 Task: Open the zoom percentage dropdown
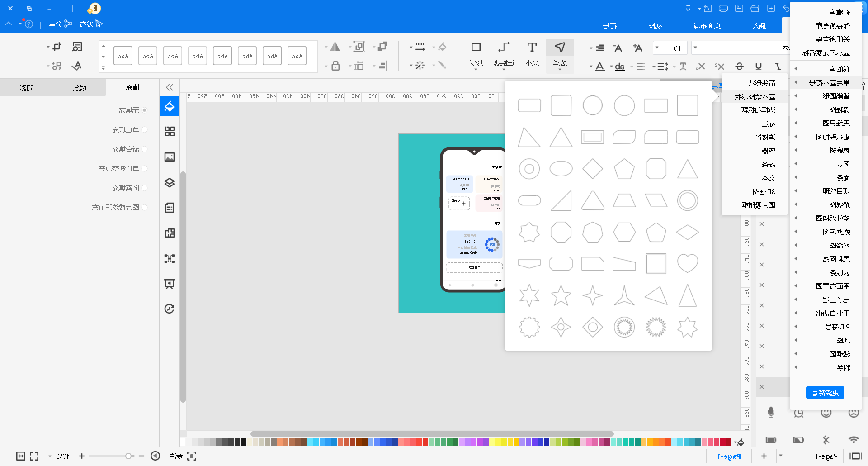pyautogui.click(x=50, y=456)
